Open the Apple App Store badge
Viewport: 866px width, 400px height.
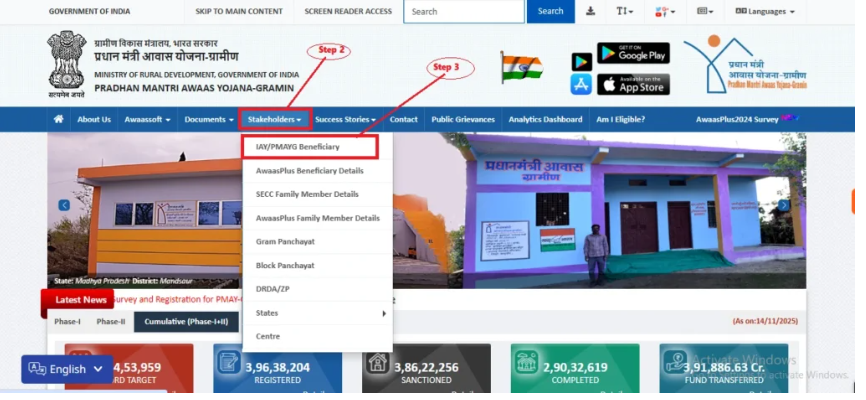[x=633, y=84]
